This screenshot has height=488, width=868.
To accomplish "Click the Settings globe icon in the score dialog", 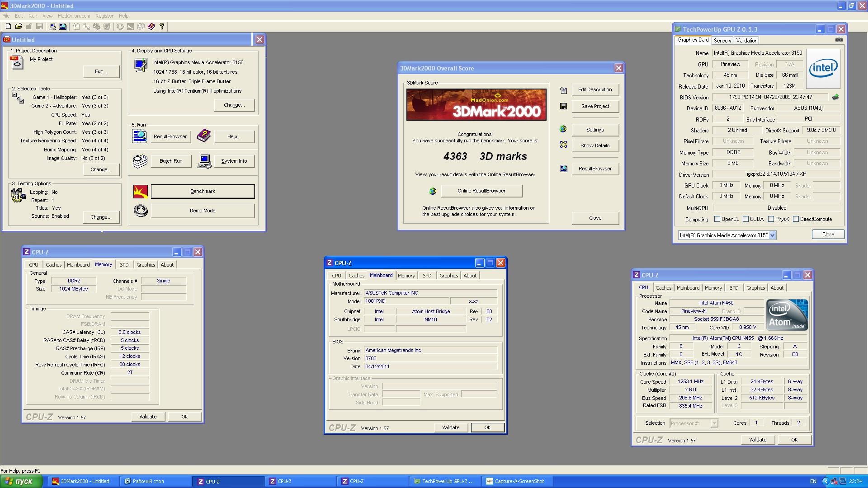I will [563, 129].
